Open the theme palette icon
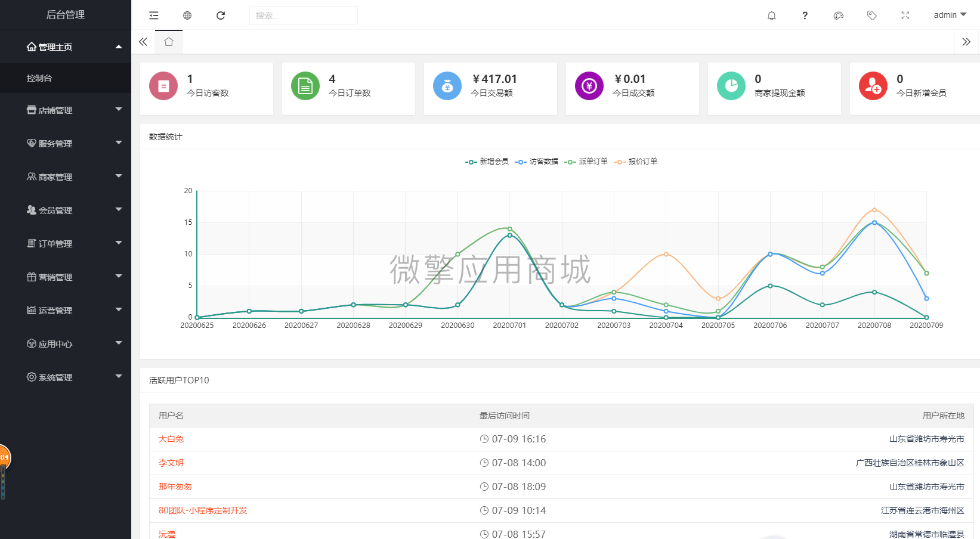Image resolution: width=980 pixels, height=539 pixels. pyautogui.click(x=839, y=16)
